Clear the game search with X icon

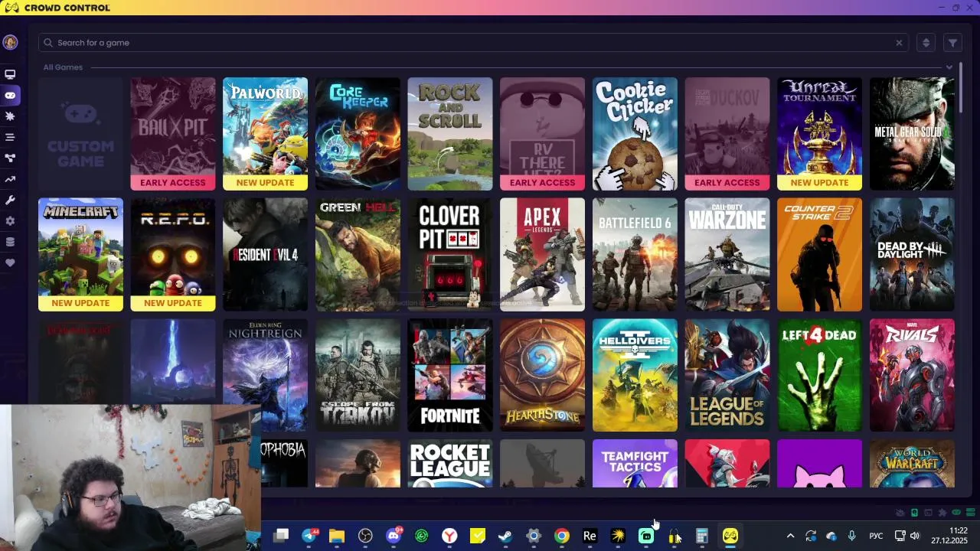point(899,43)
